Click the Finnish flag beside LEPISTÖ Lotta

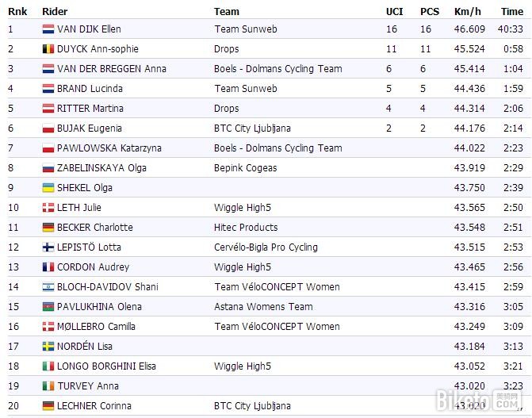click(48, 247)
